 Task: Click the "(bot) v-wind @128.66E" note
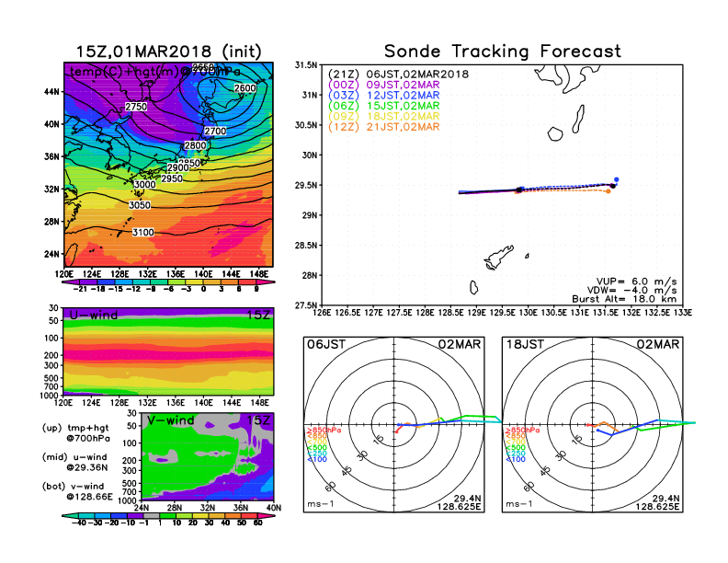tap(77, 491)
